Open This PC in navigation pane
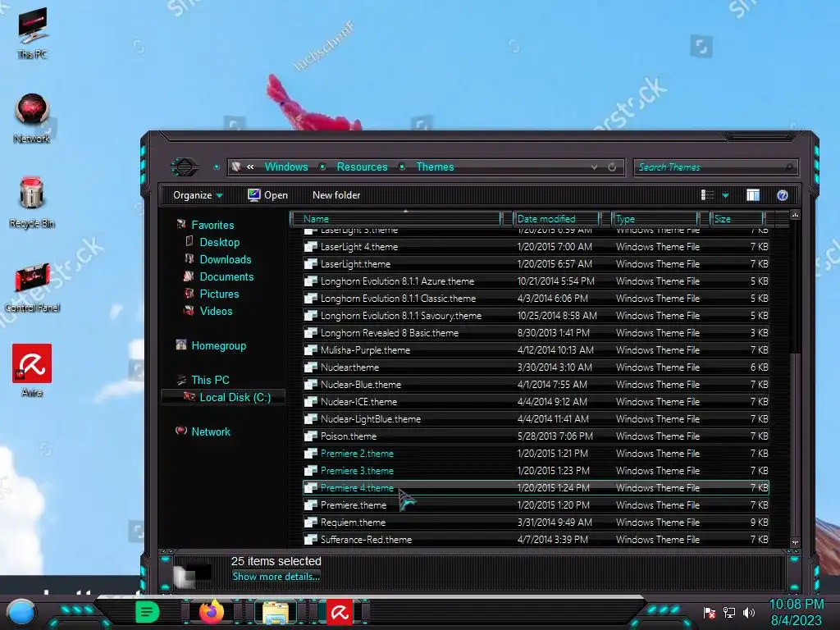 [x=210, y=380]
